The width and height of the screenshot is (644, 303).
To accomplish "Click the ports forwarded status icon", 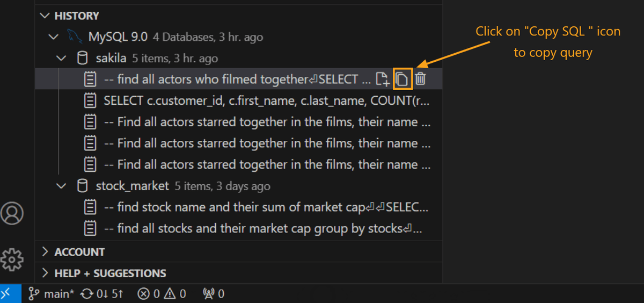I will (213, 294).
